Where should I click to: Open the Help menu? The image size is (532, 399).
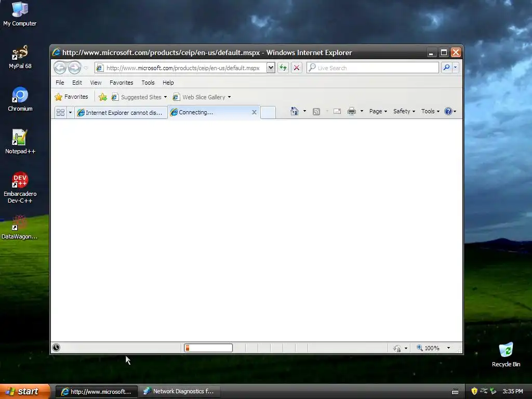(x=168, y=83)
